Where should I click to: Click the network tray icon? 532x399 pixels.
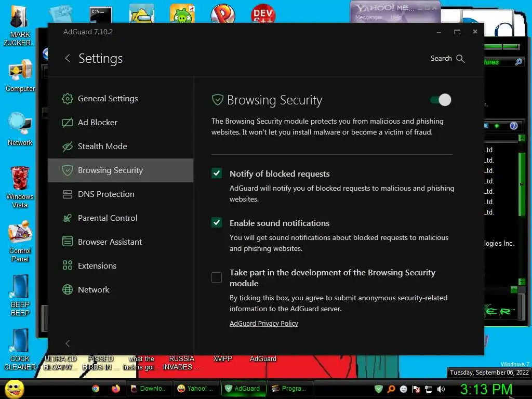point(429,389)
